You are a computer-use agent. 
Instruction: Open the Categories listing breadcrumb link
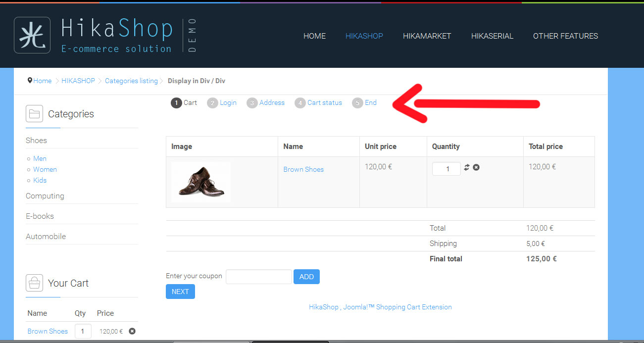(x=131, y=81)
